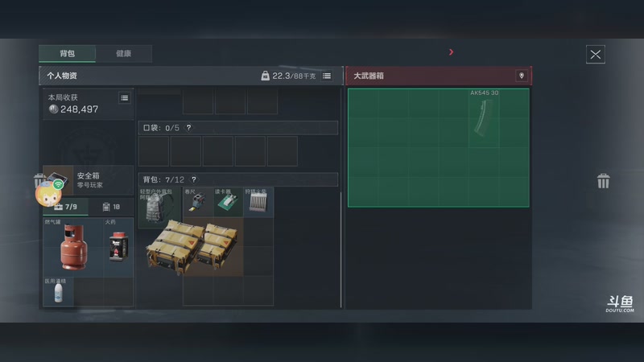Click the 安全箱 零号玩家 button

[89, 180]
